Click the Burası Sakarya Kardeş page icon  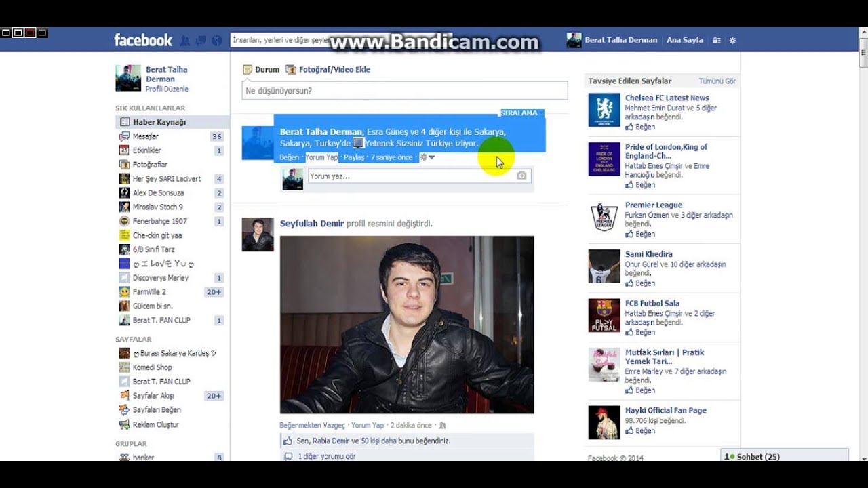[x=124, y=353]
